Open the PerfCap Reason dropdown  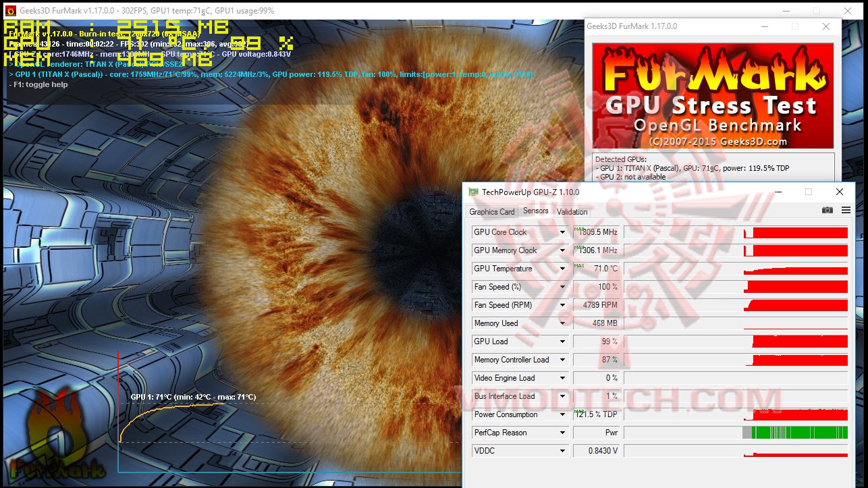(562, 433)
